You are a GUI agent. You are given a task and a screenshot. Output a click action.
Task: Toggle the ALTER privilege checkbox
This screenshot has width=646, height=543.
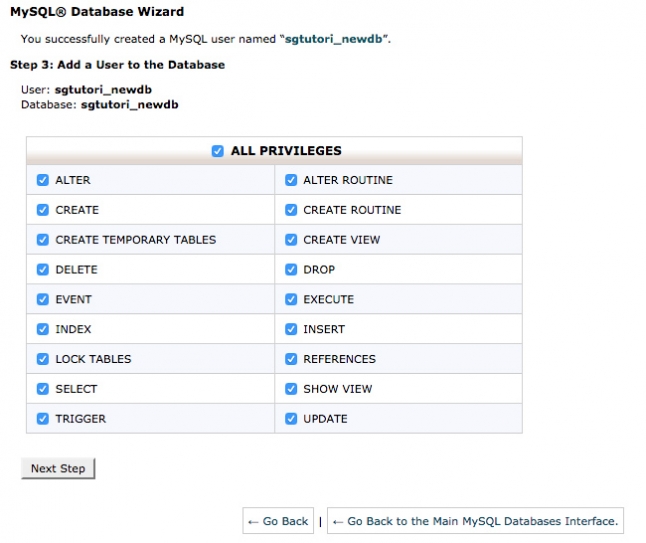(43, 180)
